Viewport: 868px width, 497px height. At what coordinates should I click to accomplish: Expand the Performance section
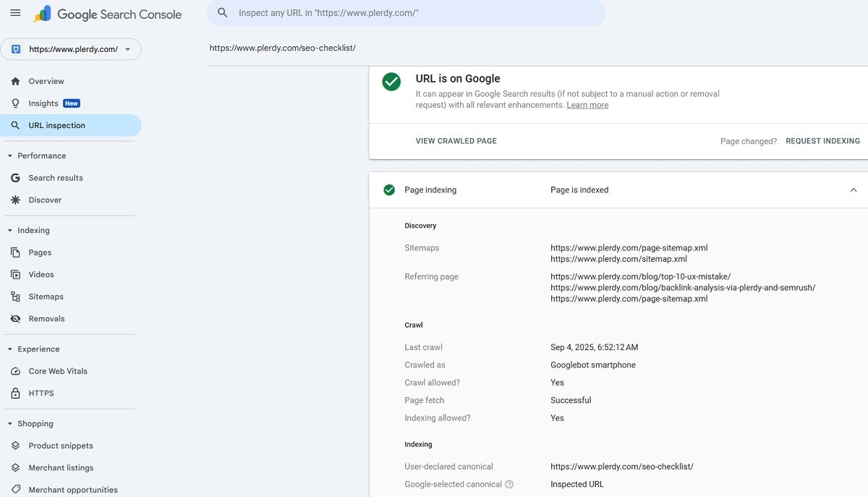pos(9,156)
